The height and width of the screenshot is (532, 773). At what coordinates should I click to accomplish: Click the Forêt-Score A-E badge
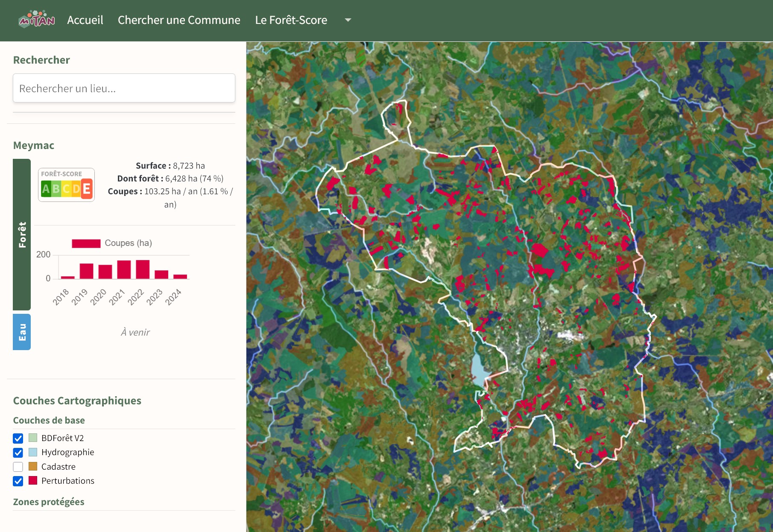pos(66,184)
